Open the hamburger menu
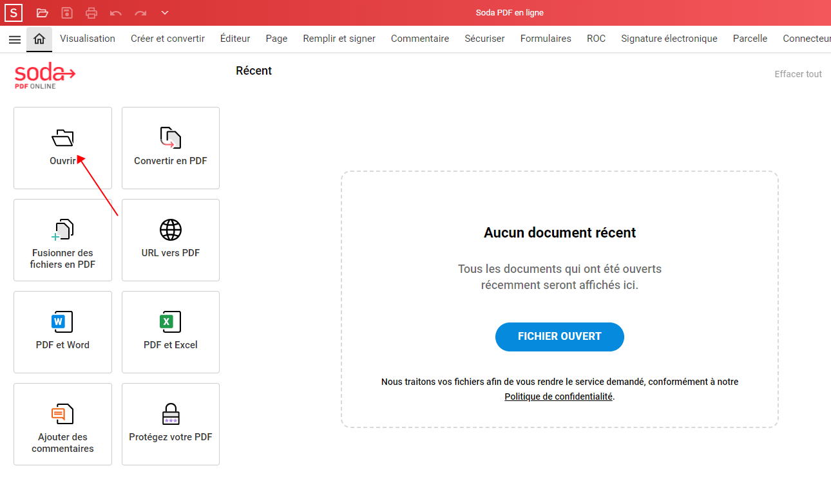The width and height of the screenshot is (831, 504). point(14,39)
